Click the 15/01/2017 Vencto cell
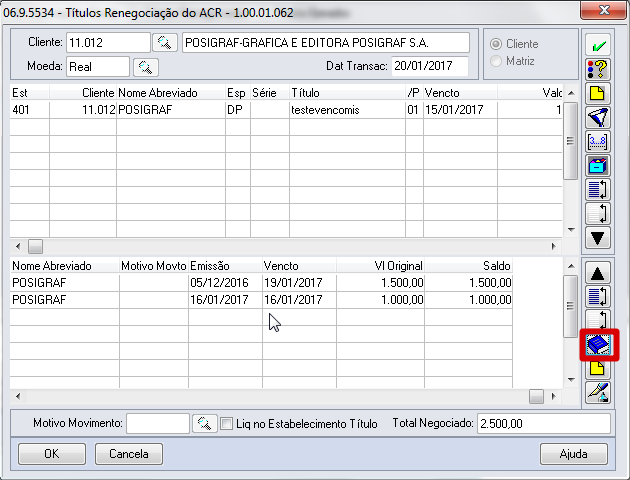The height and width of the screenshot is (480, 630). [460, 110]
